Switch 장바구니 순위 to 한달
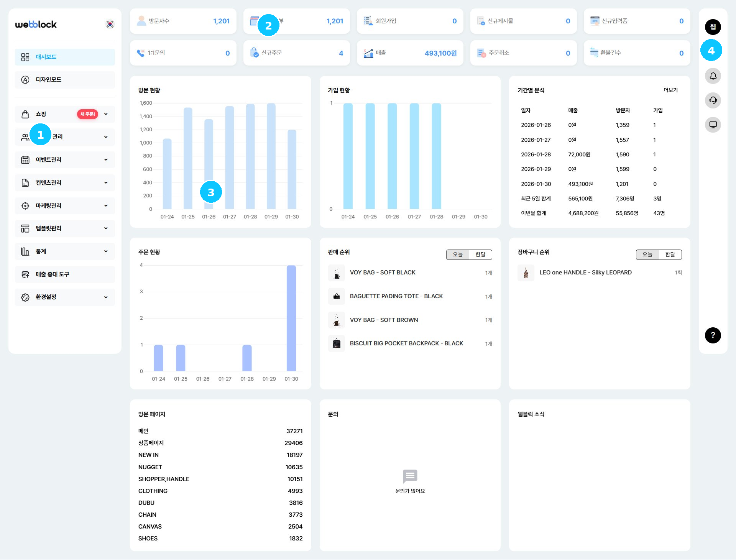Image resolution: width=736 pixels, height=560 pixels. [670, 255]
